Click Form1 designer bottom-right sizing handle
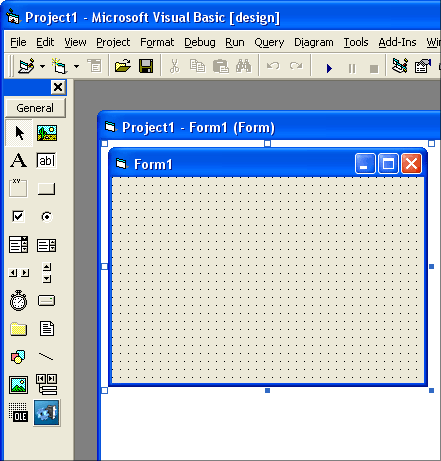Screen dimensions: 441x461 [x=431, y=390]
